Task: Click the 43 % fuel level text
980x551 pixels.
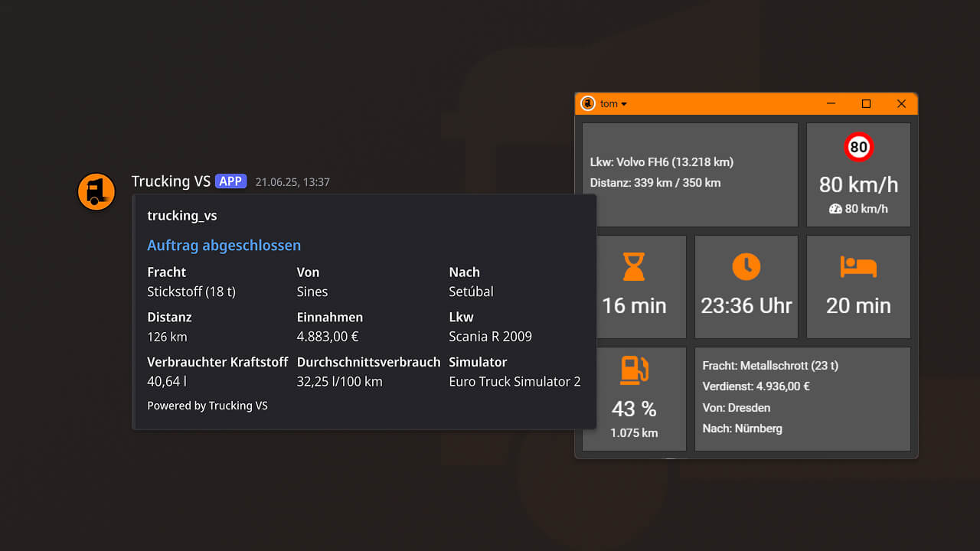Action: click(634, 409)
